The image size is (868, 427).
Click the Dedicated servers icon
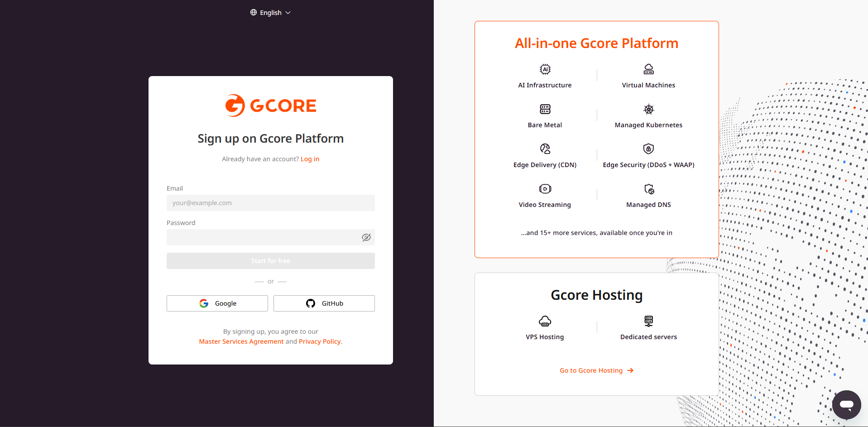649,321
